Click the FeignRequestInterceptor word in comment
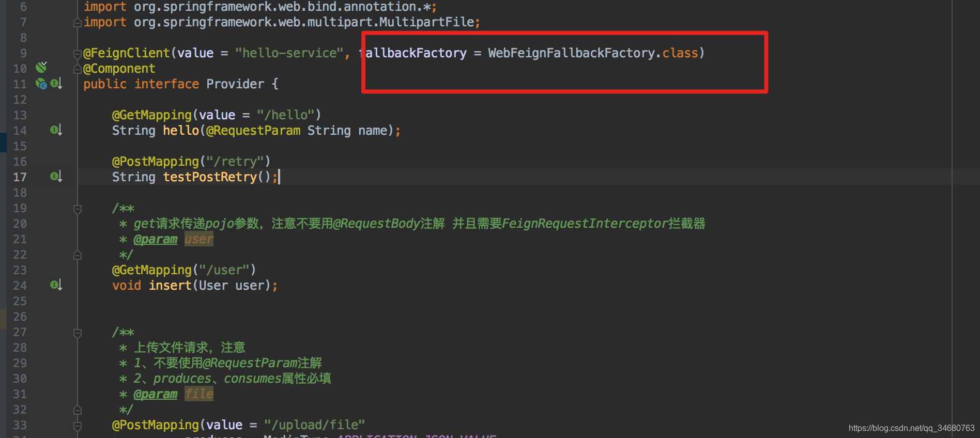980x438 pixels. pos(585,224)
